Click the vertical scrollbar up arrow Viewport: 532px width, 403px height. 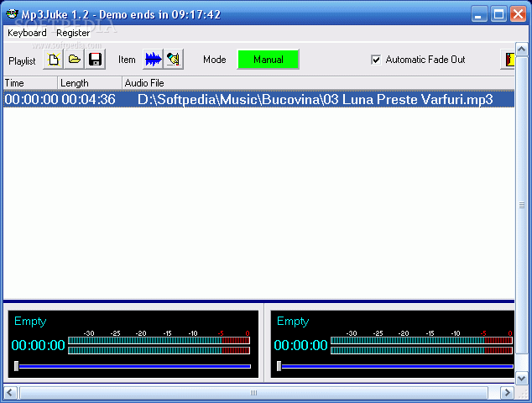click(521, 50)
